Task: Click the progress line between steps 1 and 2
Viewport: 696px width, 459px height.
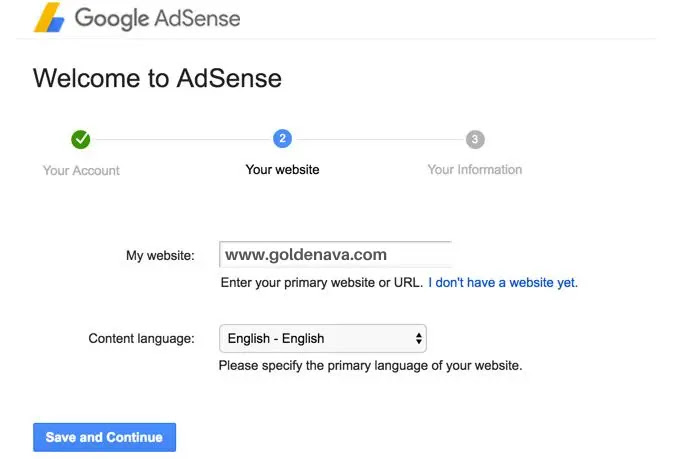Action: click(182, 139)
